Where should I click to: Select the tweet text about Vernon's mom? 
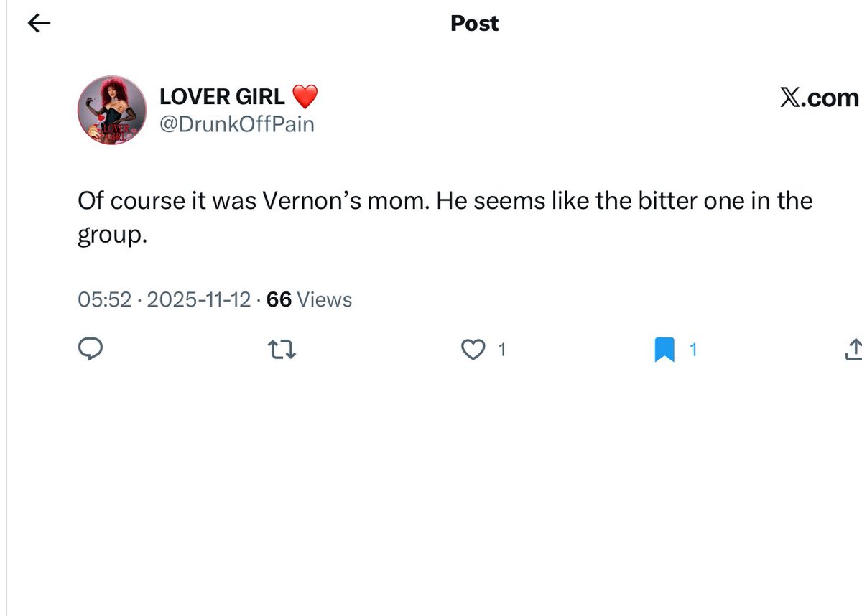445,217
